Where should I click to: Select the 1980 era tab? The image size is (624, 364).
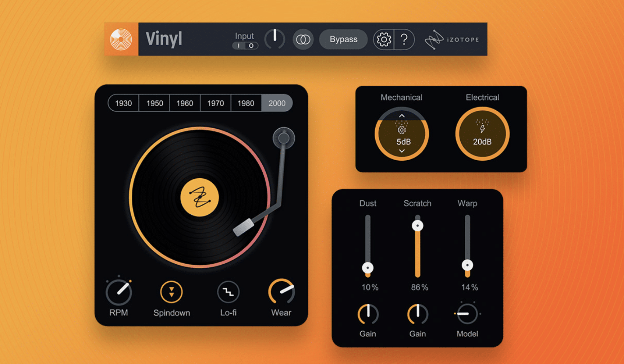[246, 103]
